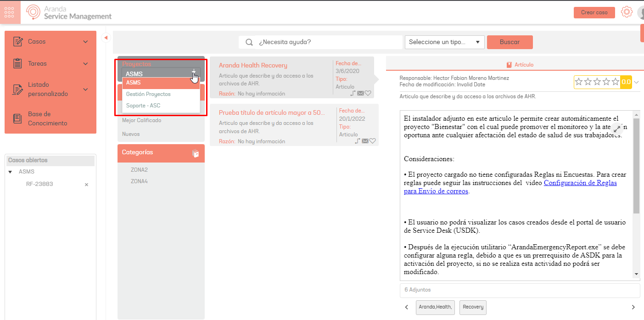Collapse the left sidebar with arrow
Viewport: 644px width, 320px height.
coord(106,38)
